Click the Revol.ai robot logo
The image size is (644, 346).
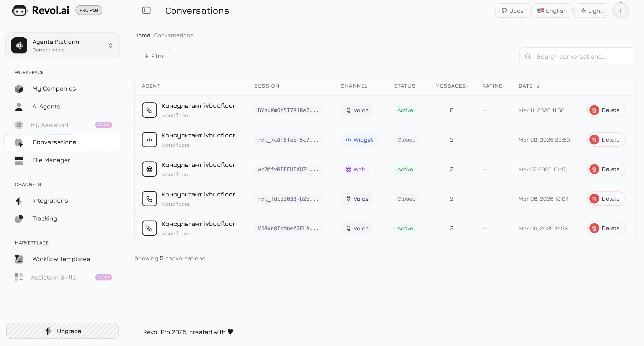click(x=19, y=11)
